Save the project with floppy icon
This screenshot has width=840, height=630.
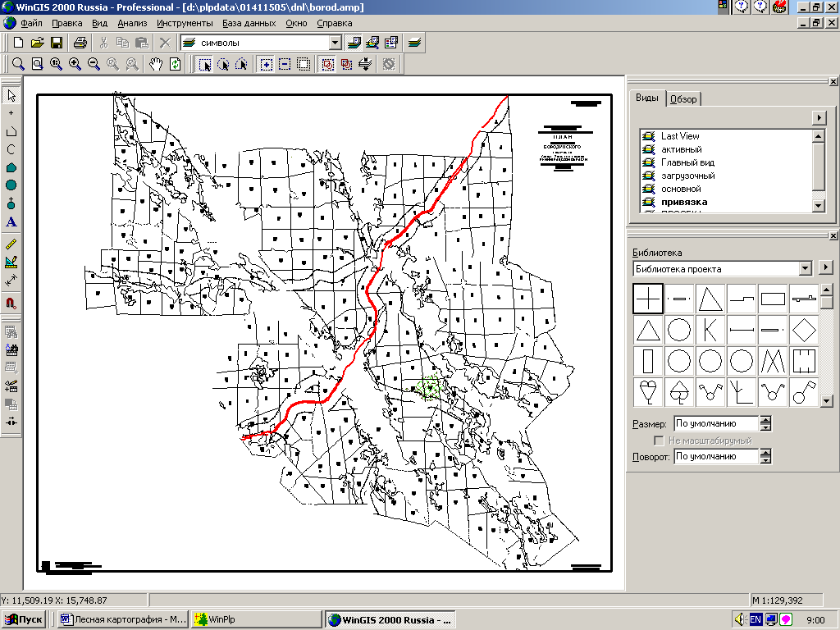click(57, 43)
